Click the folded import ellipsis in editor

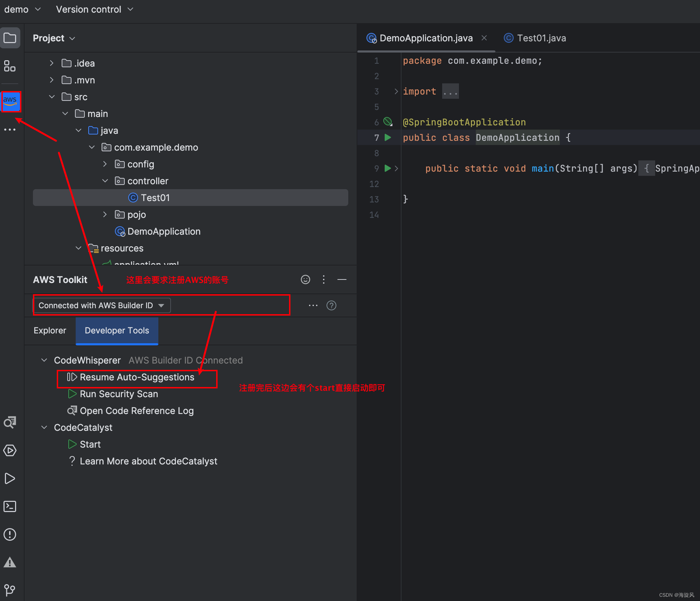(x=450, y=91)
